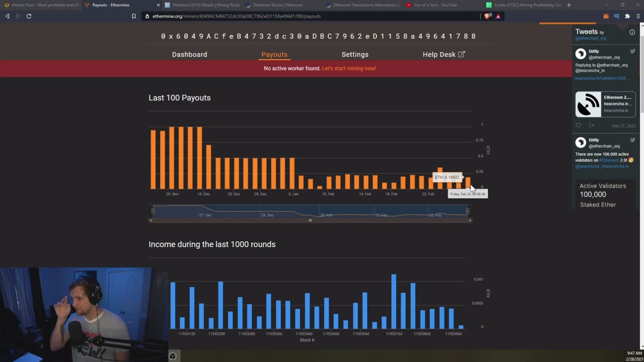This screenshot has width=644, height=362.
Task: Open the beaconcha.in/validator link
Action: (x=602, y=78)
